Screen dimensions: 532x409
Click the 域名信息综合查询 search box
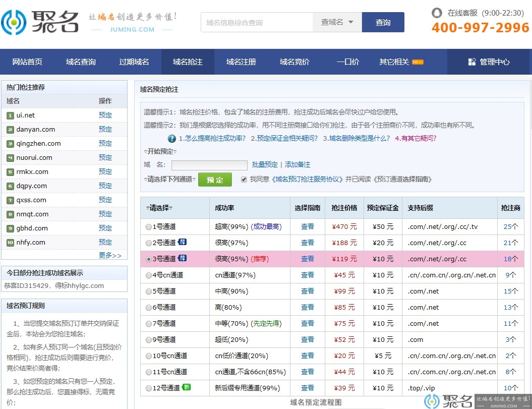pyautogui.click(x=257, y=22)
